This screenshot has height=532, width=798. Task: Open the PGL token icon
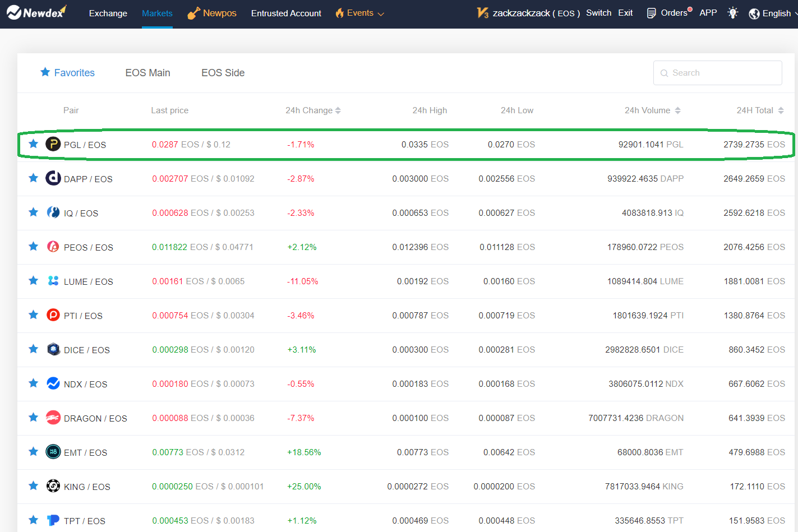click(53, 144)
